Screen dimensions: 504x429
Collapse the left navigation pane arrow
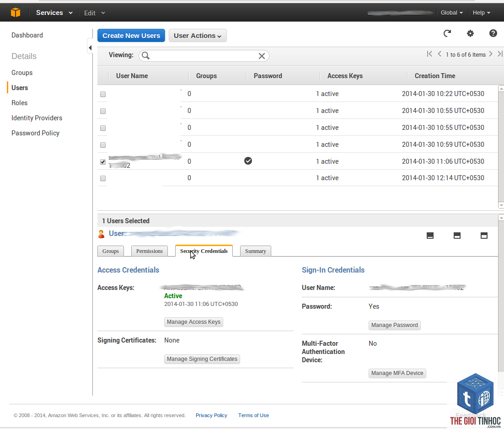[90, 48]
